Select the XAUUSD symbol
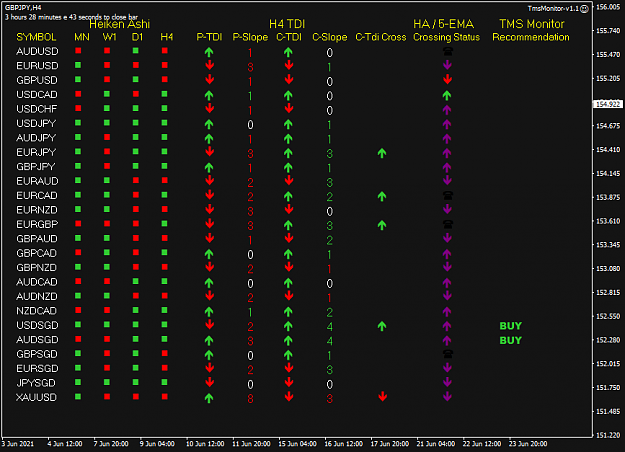 (36, 397)
